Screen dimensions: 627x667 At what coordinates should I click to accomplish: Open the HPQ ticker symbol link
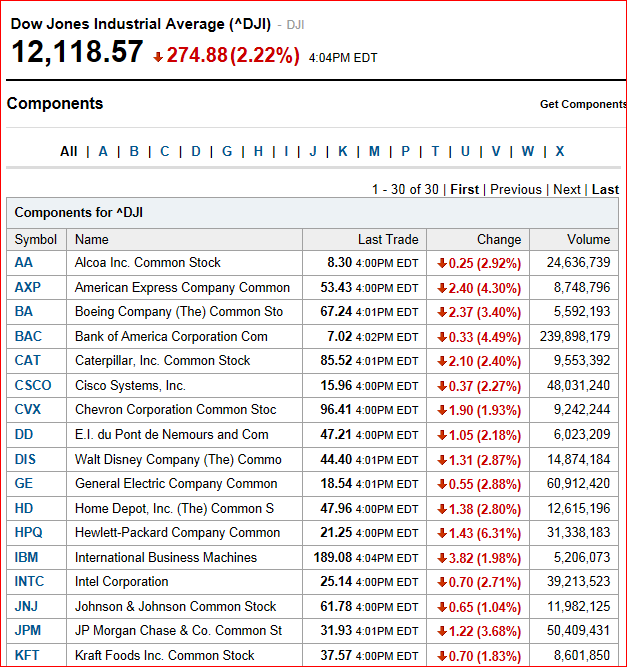tap(28, 533)
